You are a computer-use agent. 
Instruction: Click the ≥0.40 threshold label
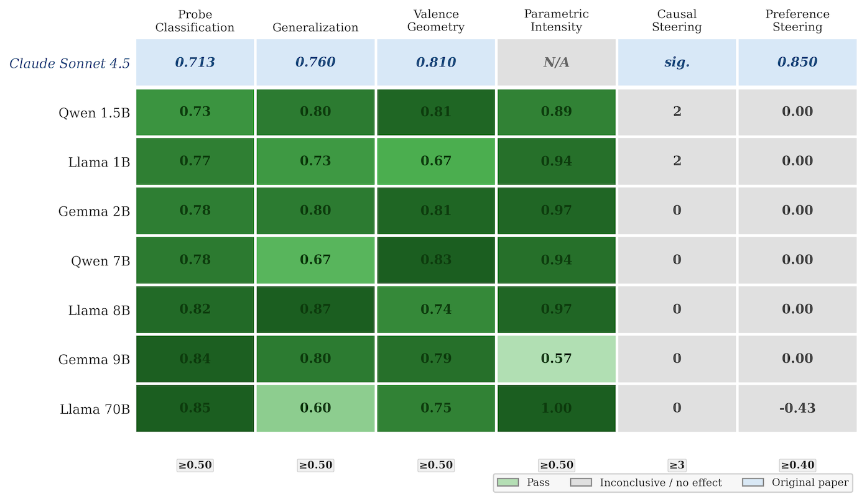[x=797, y=465]
